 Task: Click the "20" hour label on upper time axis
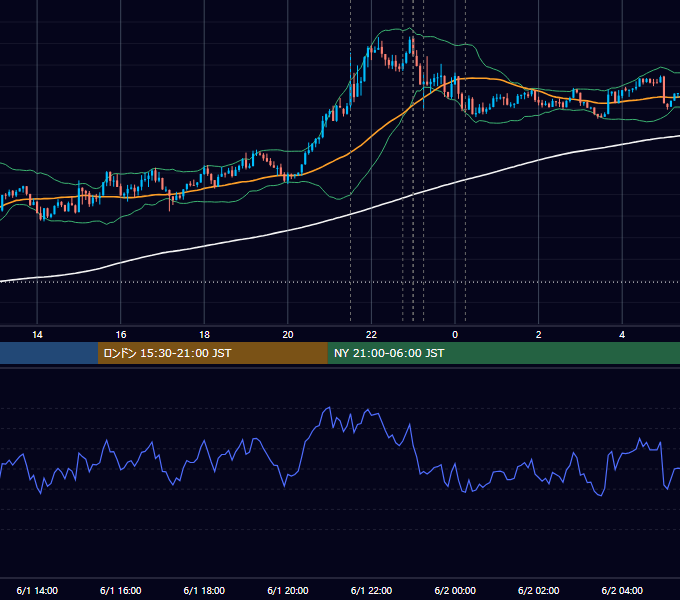288,335
